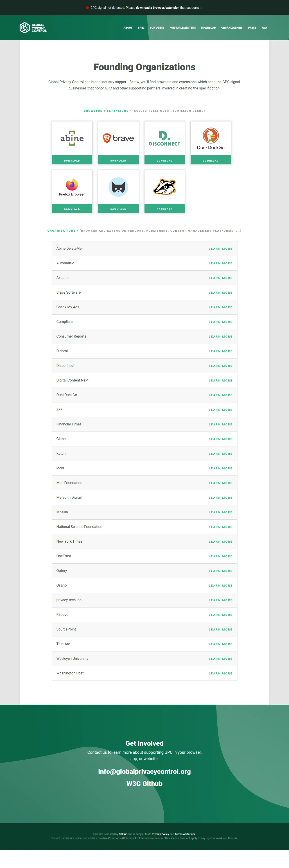Go to the FAQ page

pos(264,28)
